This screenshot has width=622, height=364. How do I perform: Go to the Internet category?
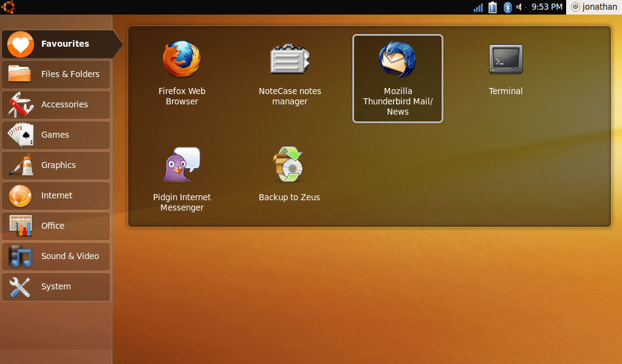click(56, 195)
